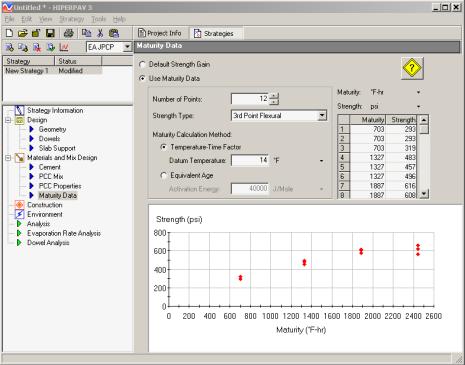The width and height of the screenshot is (465, 365).
Task: Open the Cement tree item
Action: click(50, 167)
